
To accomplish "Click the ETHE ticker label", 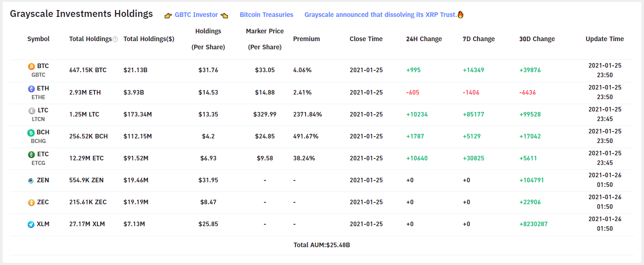I will click(x=38, y=97).
